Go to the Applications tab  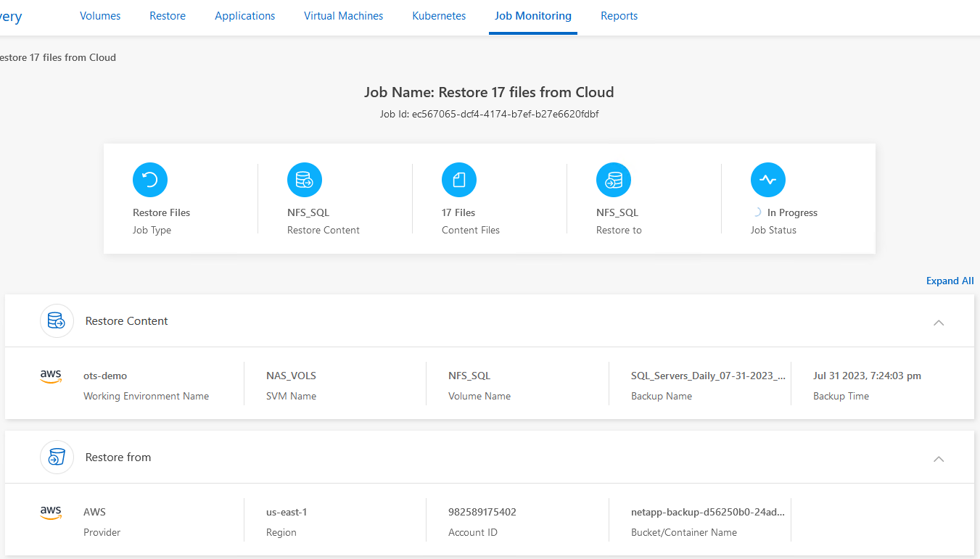tap(245, 16)
